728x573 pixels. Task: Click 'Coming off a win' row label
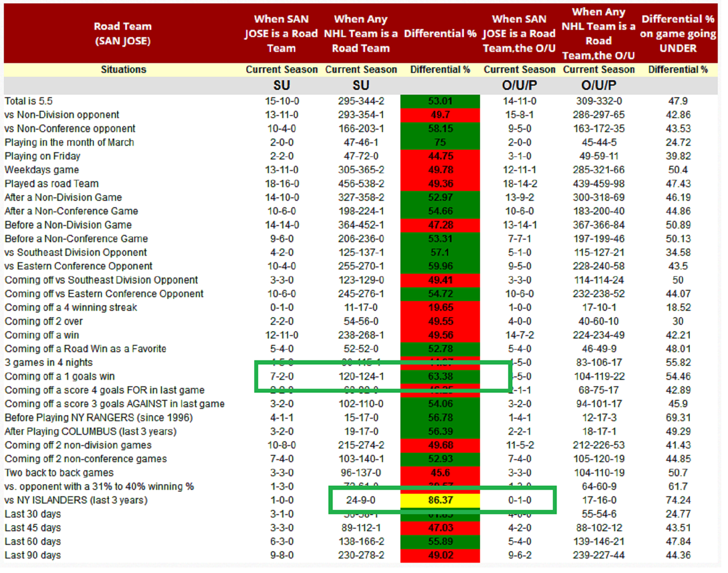[x=42, y=335]
